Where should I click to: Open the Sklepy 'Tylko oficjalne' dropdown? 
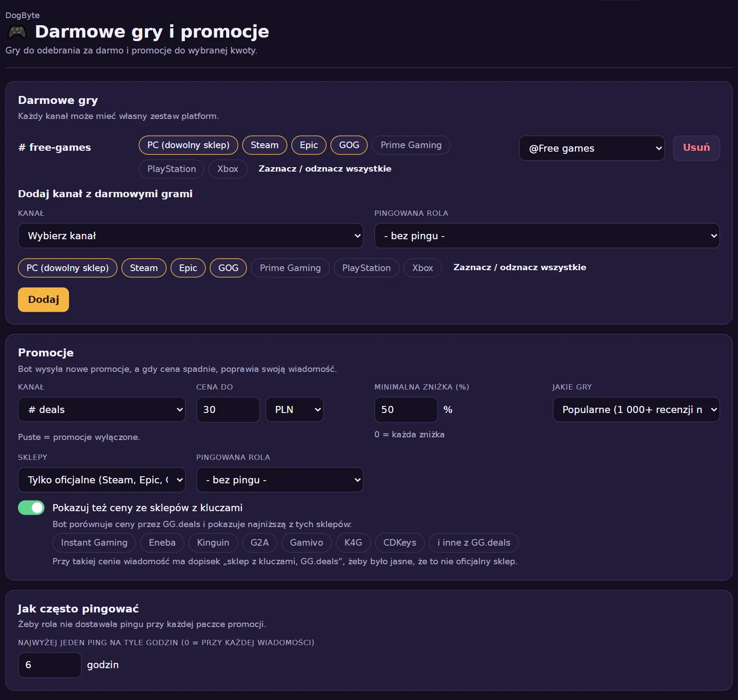(102, 480)
